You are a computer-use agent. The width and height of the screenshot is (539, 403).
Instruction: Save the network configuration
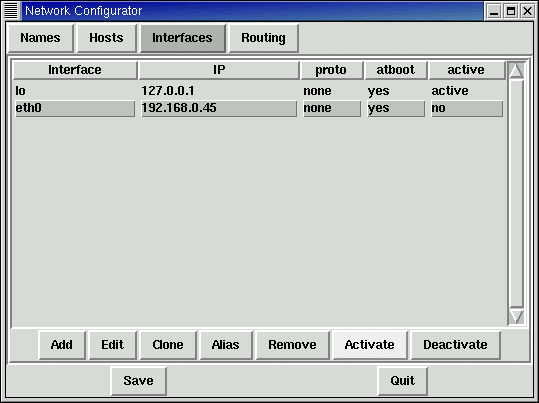click(x=139, y=381)
